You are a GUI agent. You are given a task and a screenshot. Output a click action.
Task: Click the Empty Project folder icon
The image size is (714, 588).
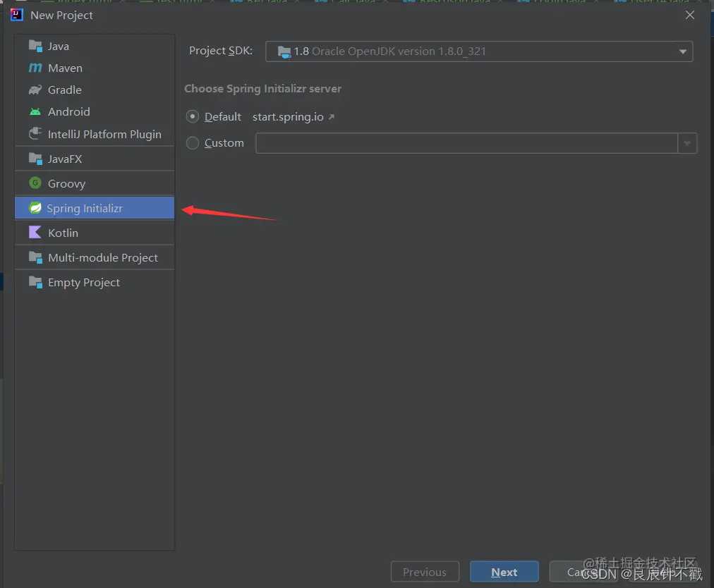coord(35,282)
